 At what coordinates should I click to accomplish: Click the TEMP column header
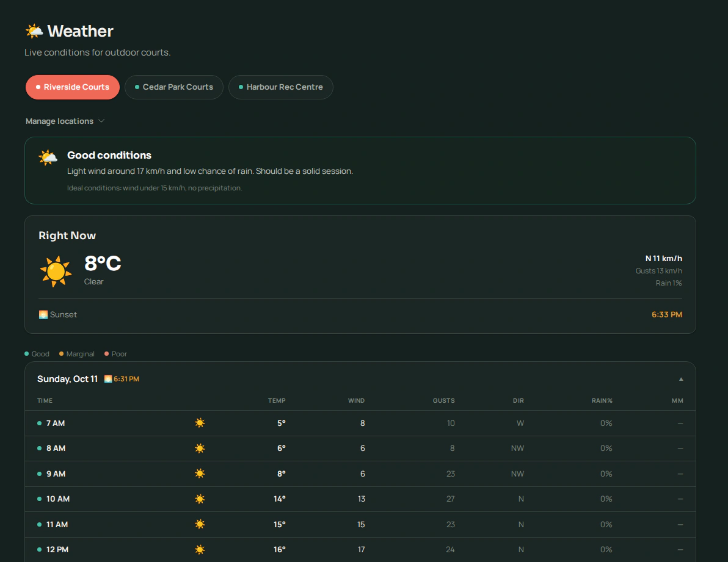pyautogui.click(x=277, y=401)
